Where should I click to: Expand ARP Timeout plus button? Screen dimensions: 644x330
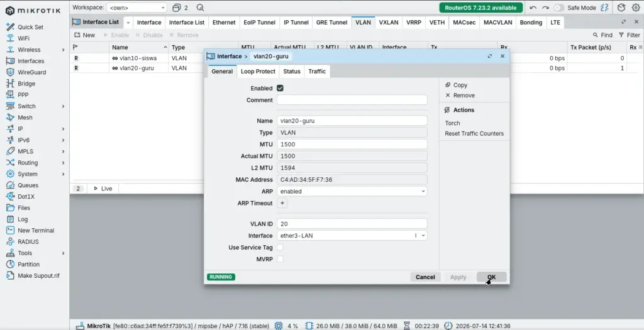[x=282, y=203]
